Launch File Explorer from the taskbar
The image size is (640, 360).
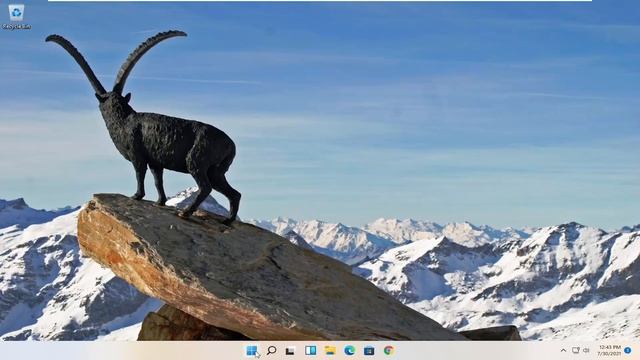(x=330, y=350)
